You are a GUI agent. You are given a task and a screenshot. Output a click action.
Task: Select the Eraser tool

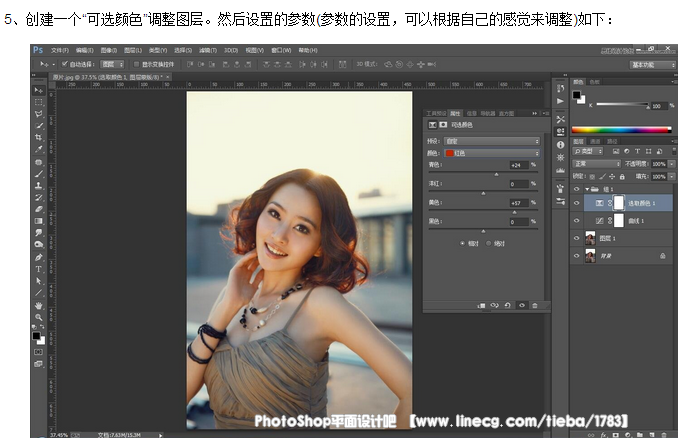(38, 209)
